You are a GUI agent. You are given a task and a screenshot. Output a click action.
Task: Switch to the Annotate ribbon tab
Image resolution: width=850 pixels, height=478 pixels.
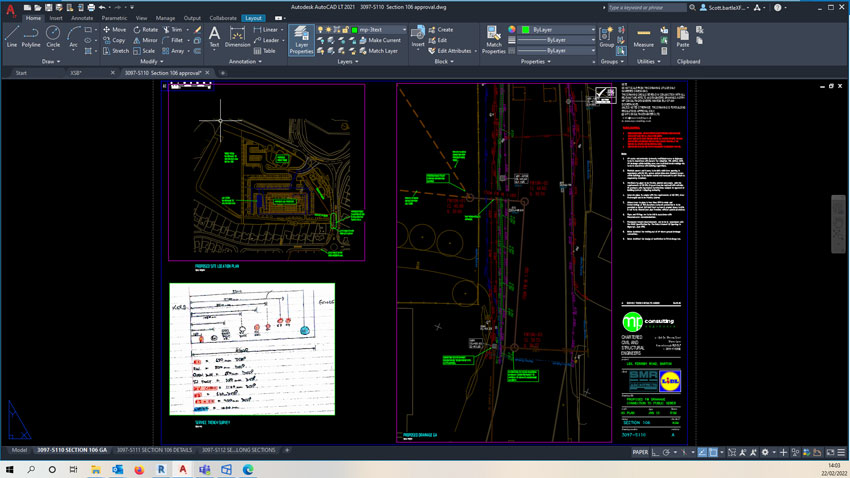[x=82, y=18]
